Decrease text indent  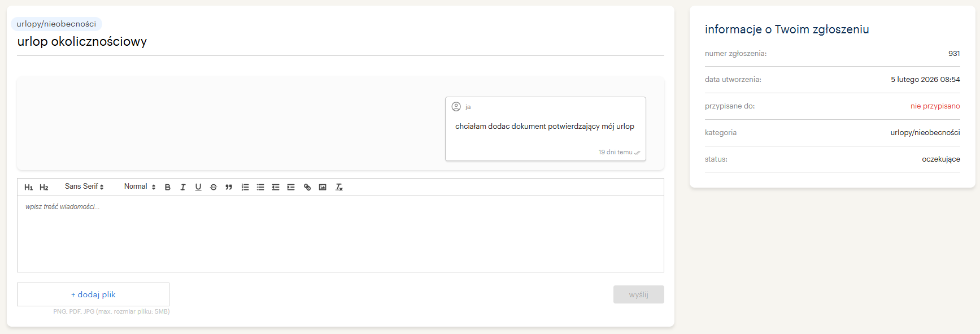pyautogui.click(x=276, y=187)
